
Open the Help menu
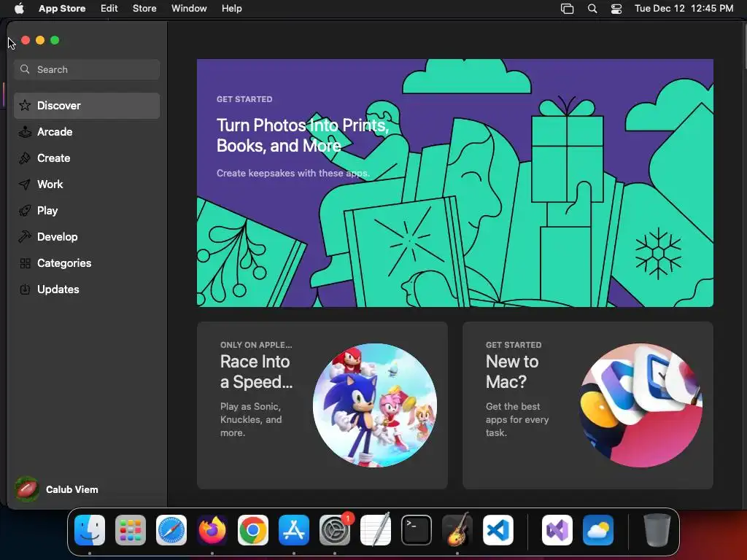231,9
